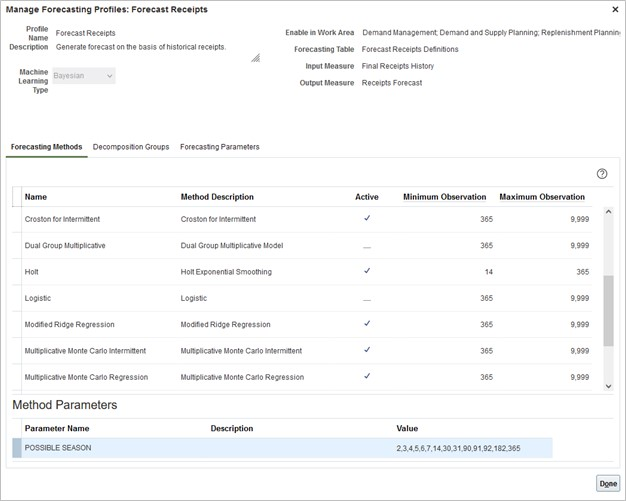Click the Maximum Observation column header
This screenshot has height=501, width=626.
[542, 197]
